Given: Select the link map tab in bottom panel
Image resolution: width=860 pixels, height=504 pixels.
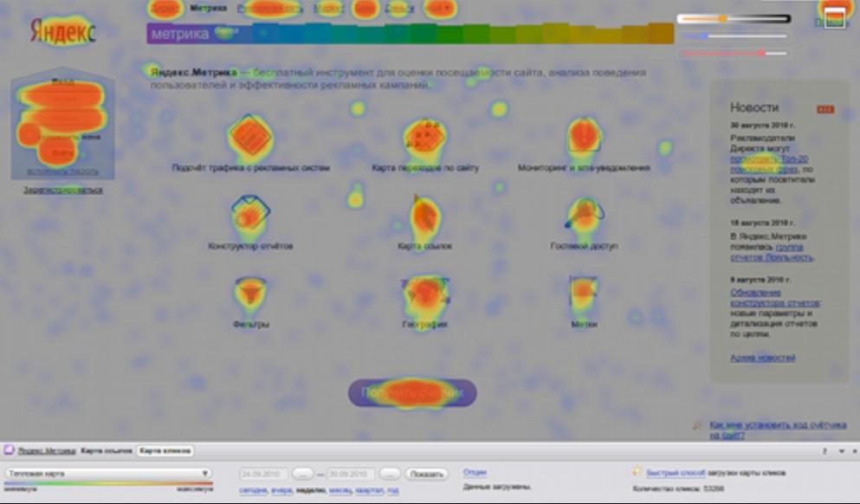Looking at the screenshot, I should (x=106, y=450).
